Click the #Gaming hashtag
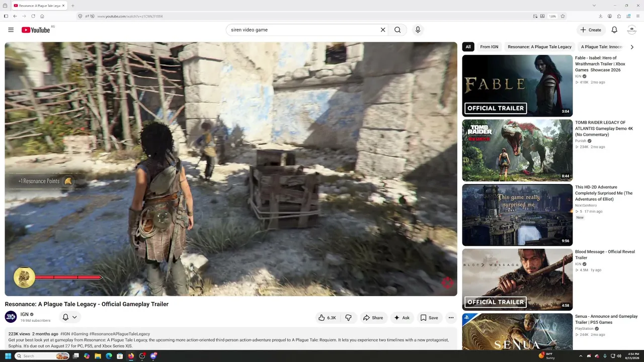 (x=79, y=334)
